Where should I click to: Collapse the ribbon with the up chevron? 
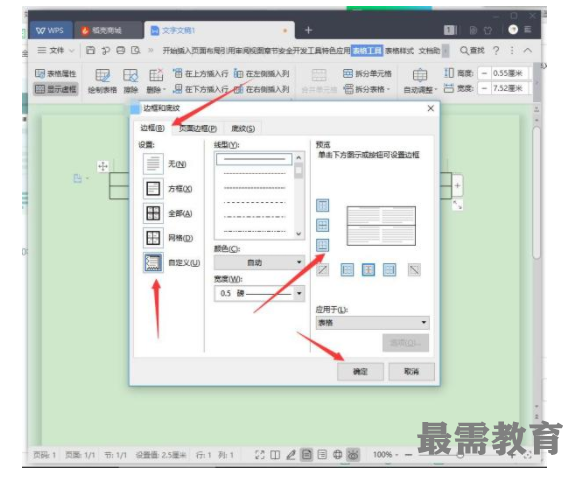[528, 50]
